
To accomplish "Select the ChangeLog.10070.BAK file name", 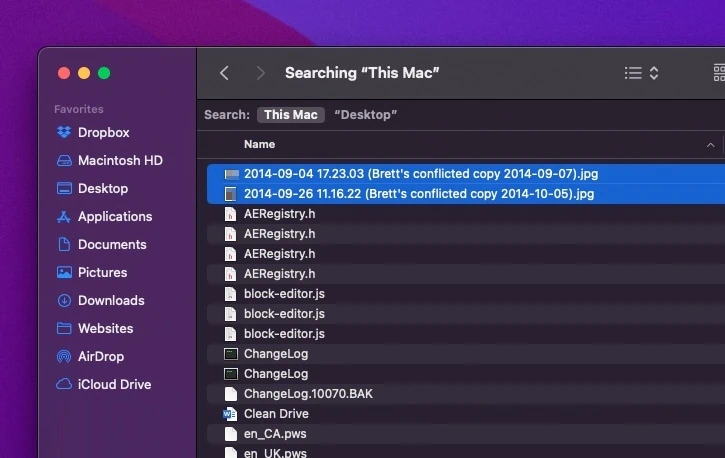I will [x=308, y=394].
